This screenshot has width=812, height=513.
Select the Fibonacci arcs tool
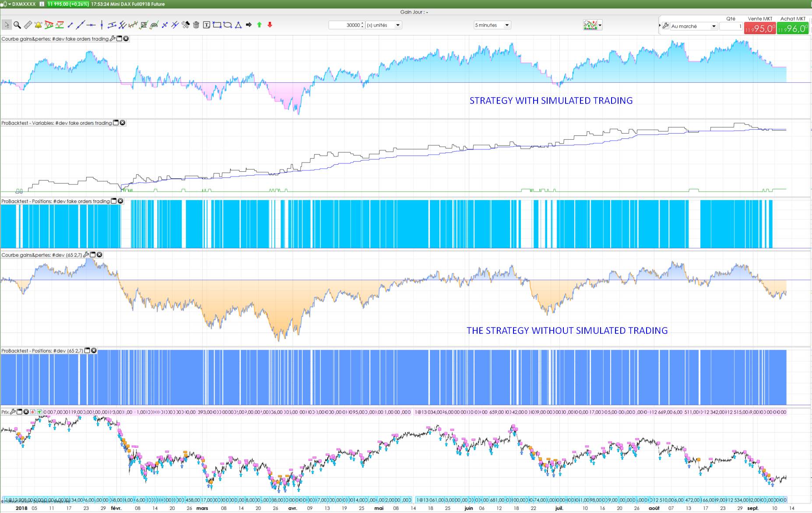(x=154, y=25)
